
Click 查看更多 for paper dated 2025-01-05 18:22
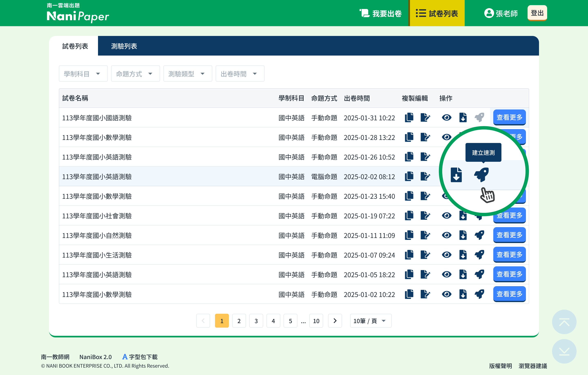coord(509,274)
